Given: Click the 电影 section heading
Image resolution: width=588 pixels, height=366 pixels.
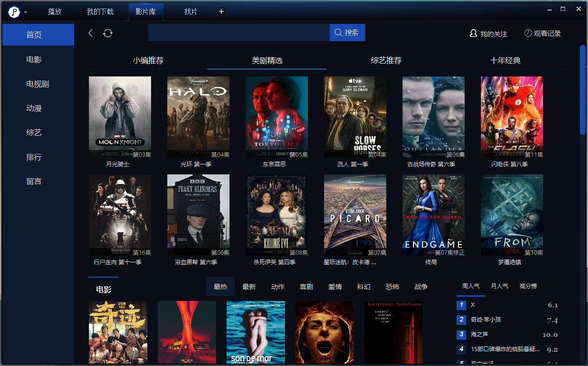Looking at the screenshot, I should (x=104, y=290).
